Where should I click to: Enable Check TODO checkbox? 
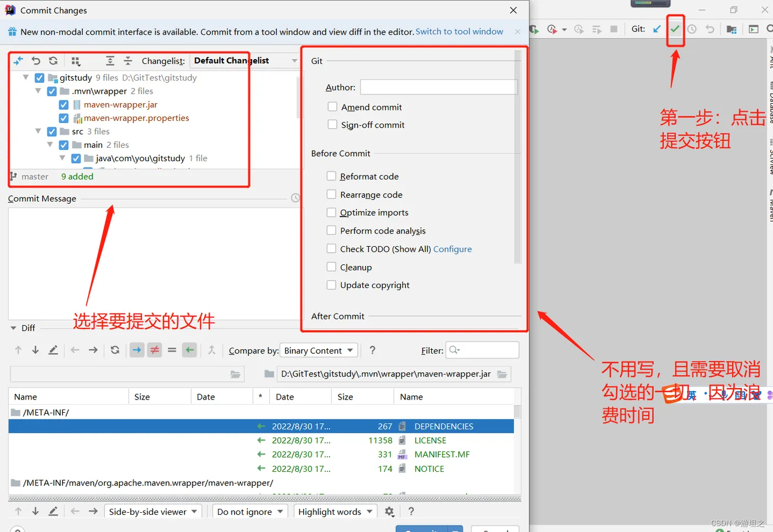(x=331, y=248)
